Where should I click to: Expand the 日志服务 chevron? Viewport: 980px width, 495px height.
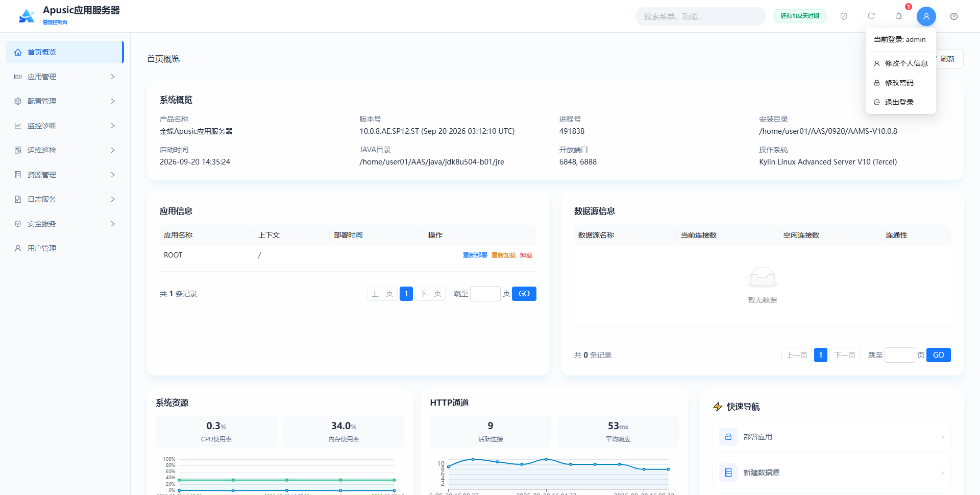[113, 199]
